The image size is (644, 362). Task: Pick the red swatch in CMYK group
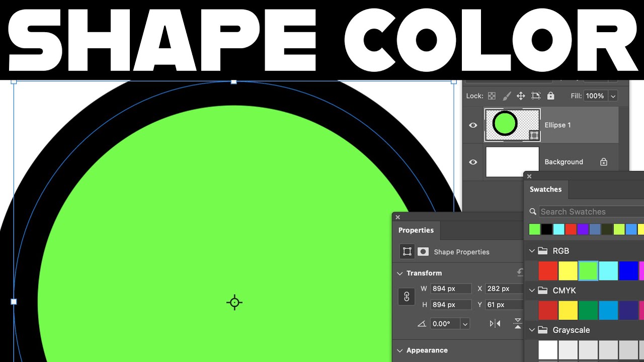click(x=548, y=310)
